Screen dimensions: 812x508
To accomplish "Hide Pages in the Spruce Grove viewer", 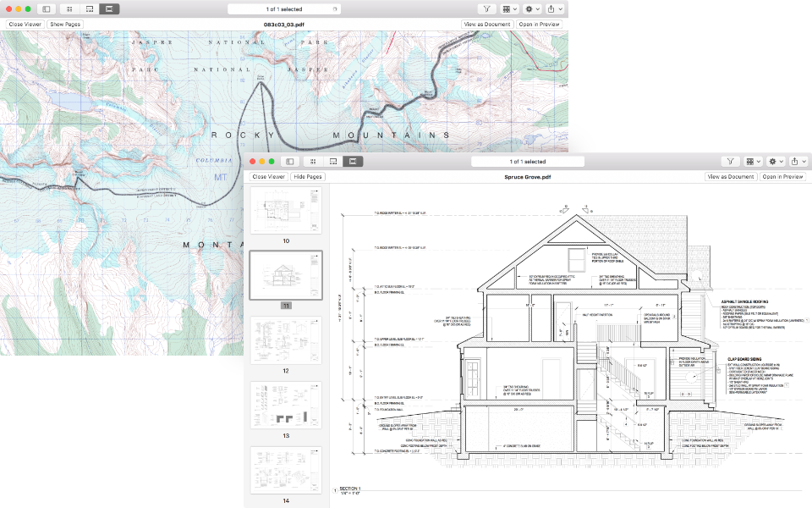I will pyautogui.click(x=308, y=177).
